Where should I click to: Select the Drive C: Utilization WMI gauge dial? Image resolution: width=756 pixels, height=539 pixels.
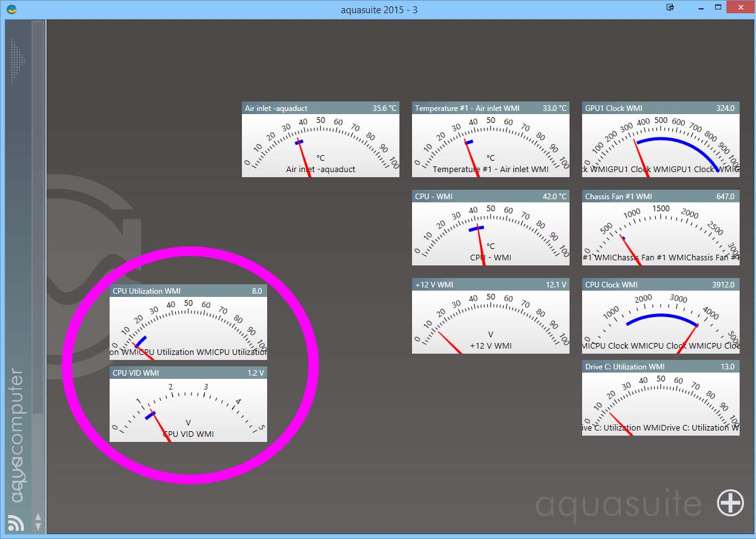pyautogui.click(x=661, y=404)
